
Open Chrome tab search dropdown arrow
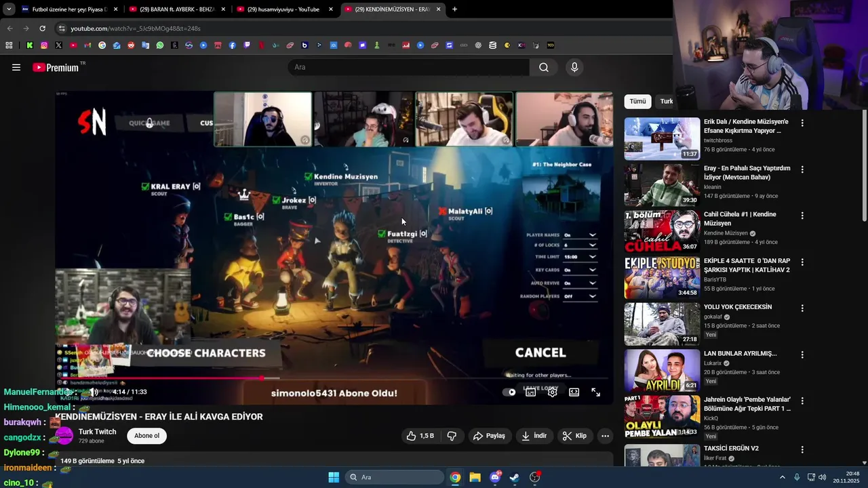9,9
